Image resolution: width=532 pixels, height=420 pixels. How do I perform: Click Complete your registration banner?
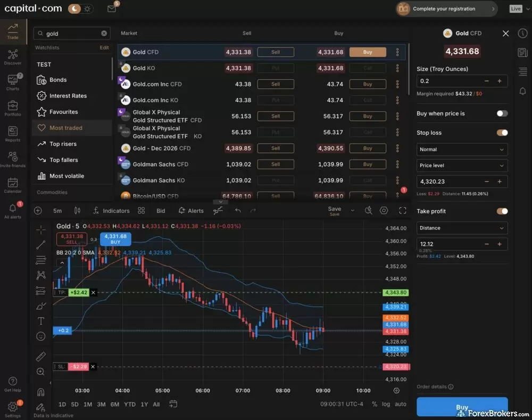tap(446, 9)
